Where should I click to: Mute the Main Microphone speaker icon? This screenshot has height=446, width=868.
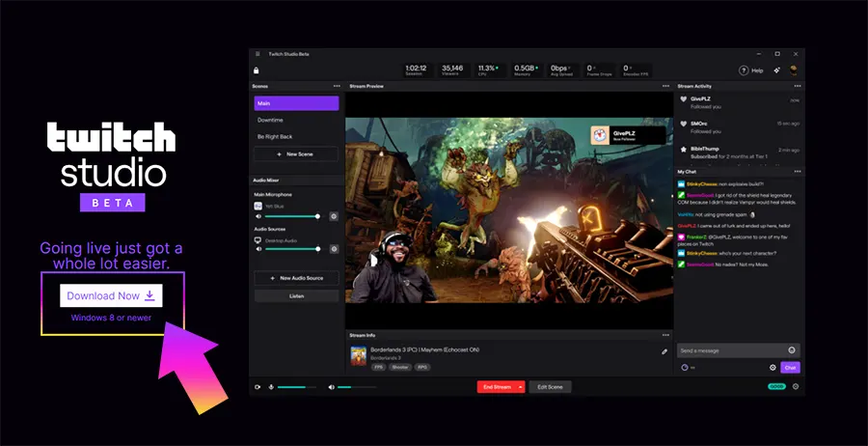[258, 216]
